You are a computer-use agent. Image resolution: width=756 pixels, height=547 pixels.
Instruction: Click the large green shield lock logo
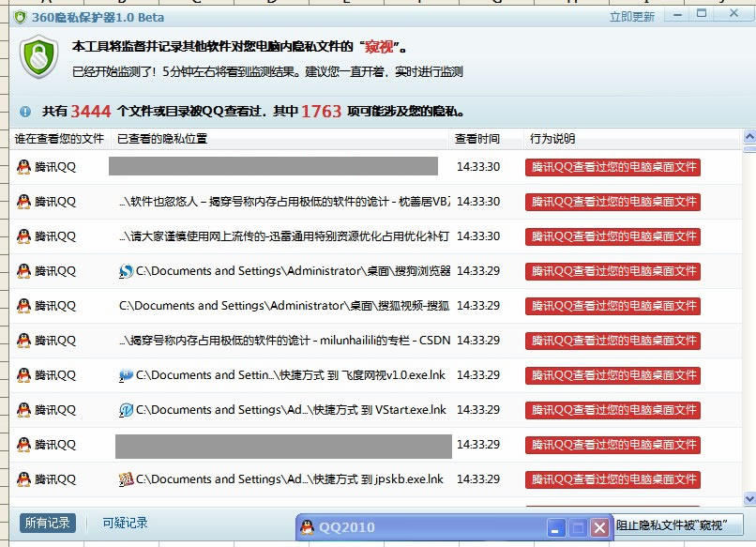(39, 56)
